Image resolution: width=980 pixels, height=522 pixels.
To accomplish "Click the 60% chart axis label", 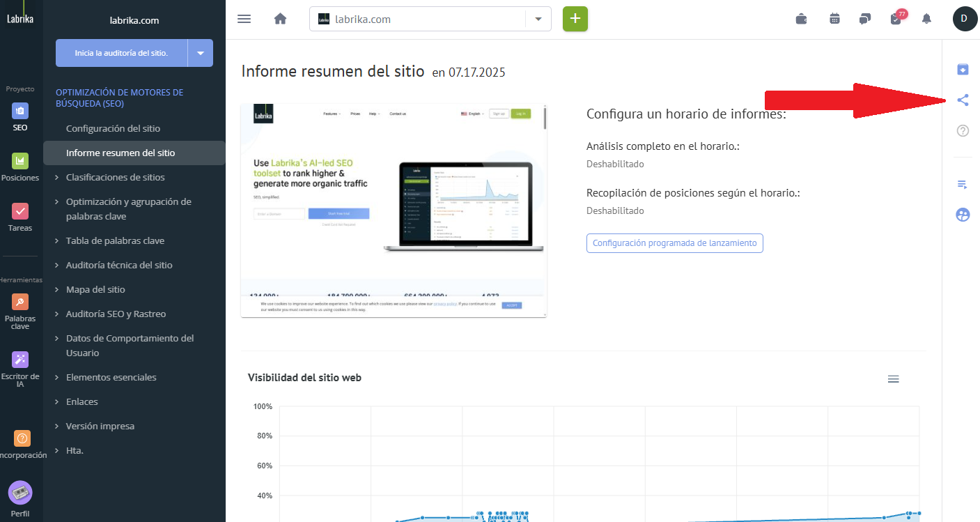I will click(264, 466).
